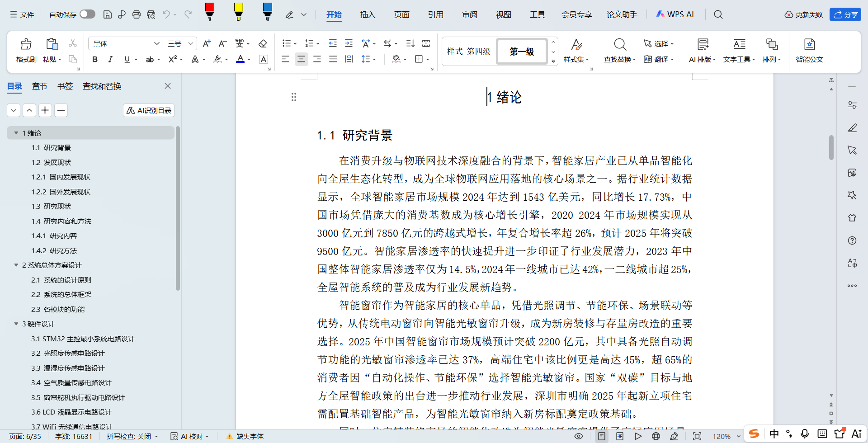Click the Text Tools icon
Viewport: 868px width, 443px height.
740,44
